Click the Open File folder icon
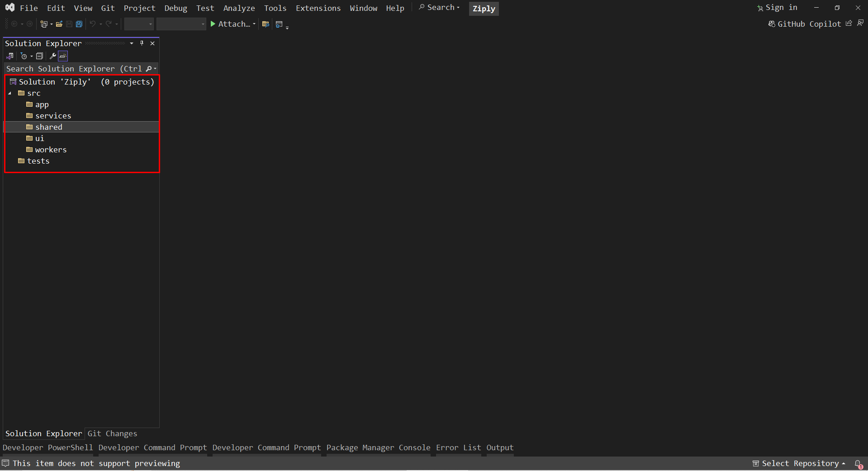Viewport: 868px width, 471px height. [x=59, y=24]
